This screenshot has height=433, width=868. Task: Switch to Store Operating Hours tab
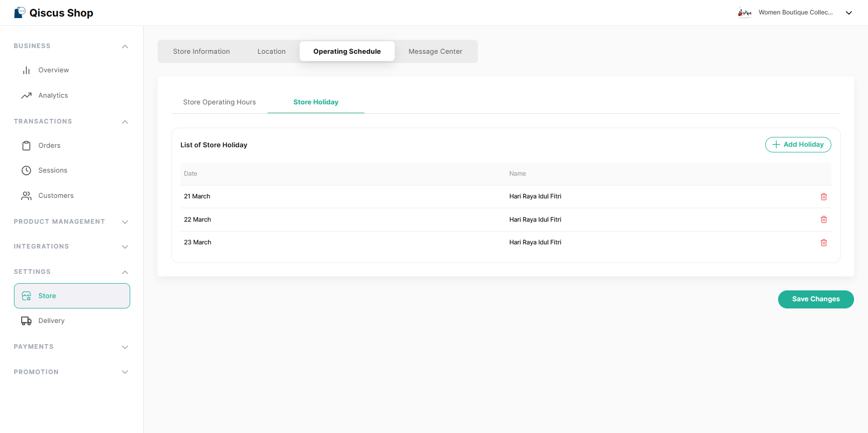coord(219,102)
